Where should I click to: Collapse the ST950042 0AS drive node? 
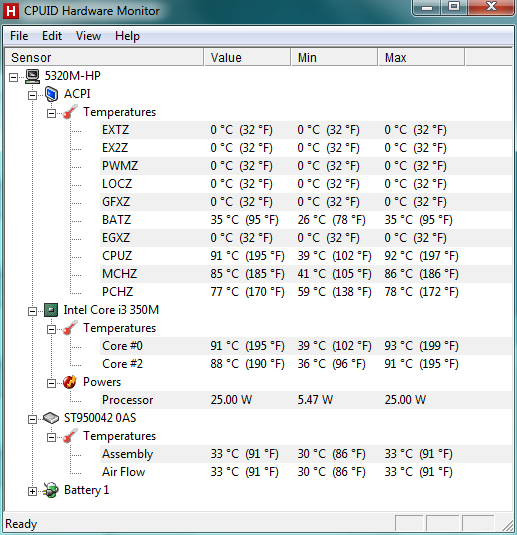pyautogui.click(x=32, y=419)
